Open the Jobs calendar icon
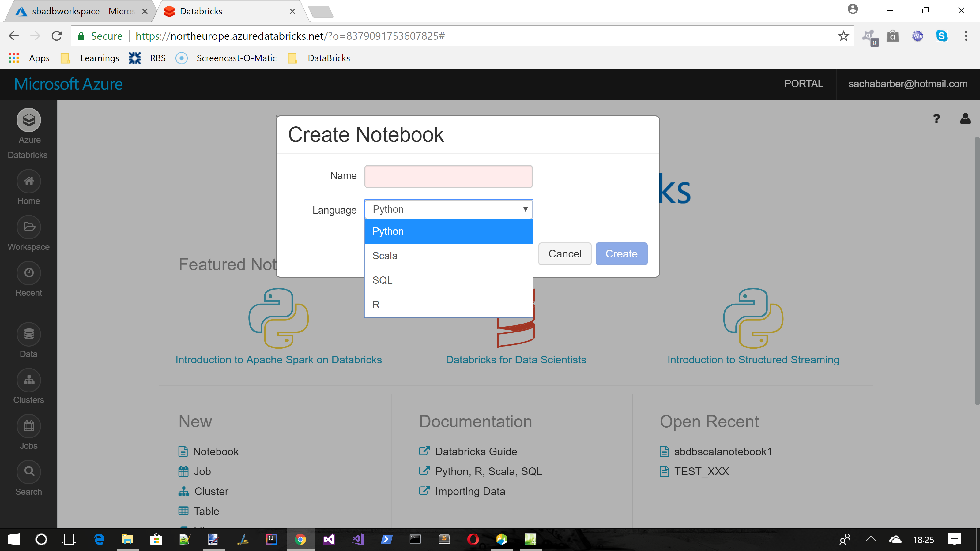 (x=29, y=426)
